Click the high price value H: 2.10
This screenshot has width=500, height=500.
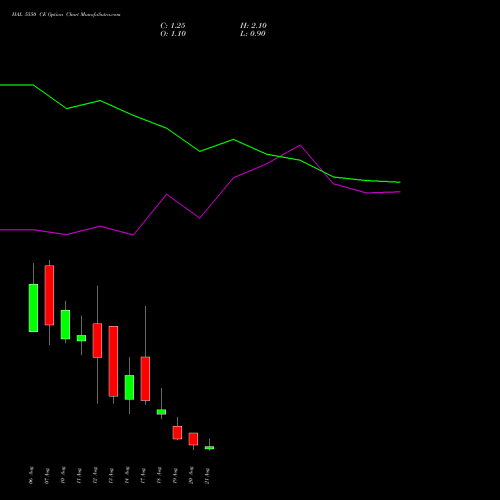pos(253,26)
